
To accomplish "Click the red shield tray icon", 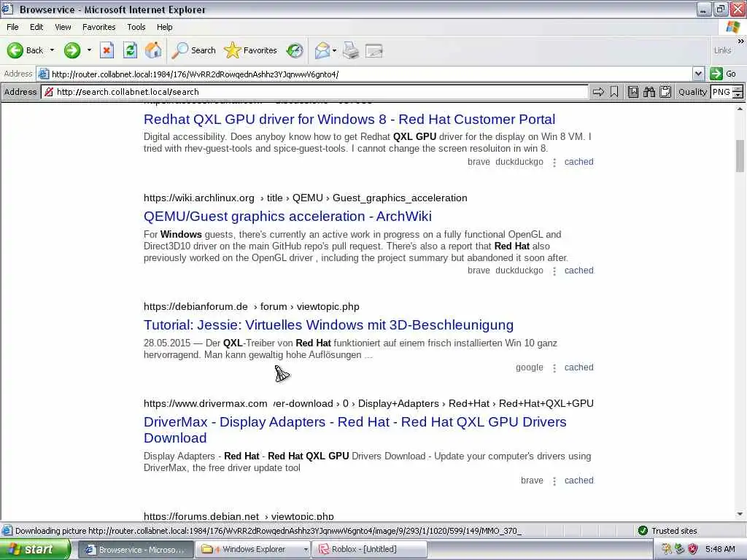I will pos(693,549).
